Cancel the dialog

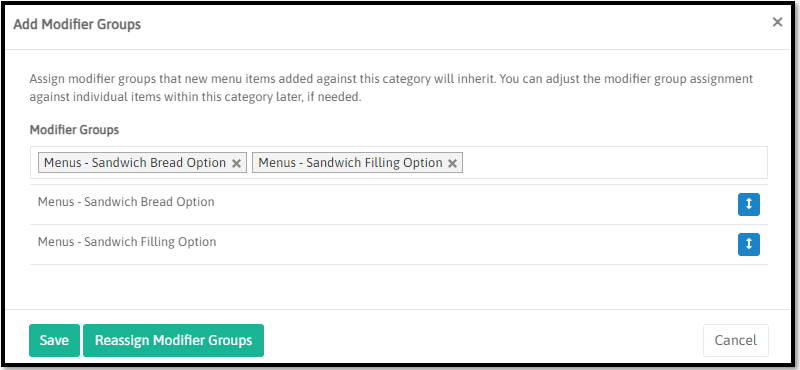coord(735,340)
